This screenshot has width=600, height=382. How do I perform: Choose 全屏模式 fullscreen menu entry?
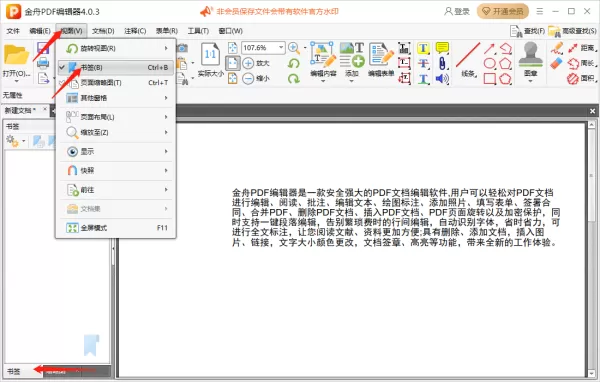click(x=116, y=228)
